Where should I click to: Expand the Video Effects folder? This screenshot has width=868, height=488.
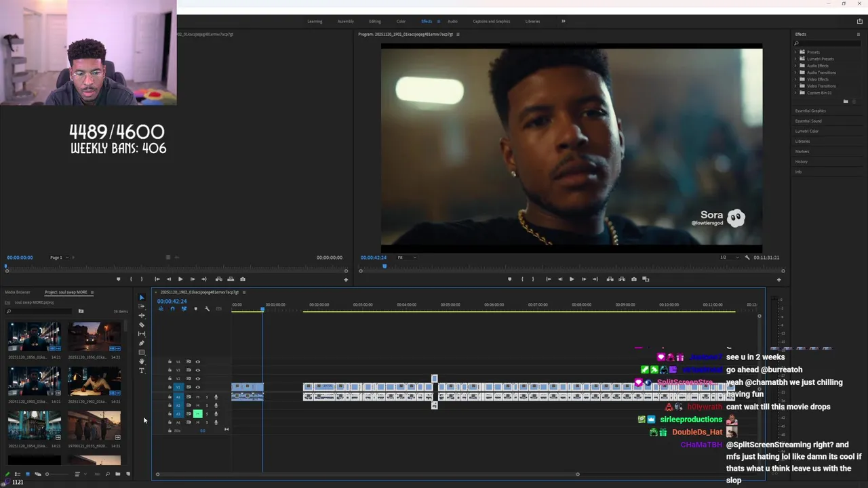tap(796, 79)
